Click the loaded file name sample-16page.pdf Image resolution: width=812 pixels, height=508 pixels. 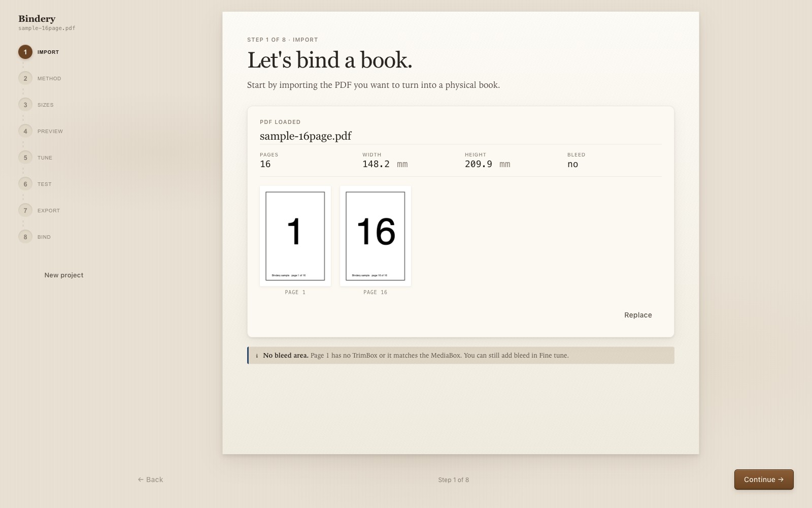tap(306, 136)
